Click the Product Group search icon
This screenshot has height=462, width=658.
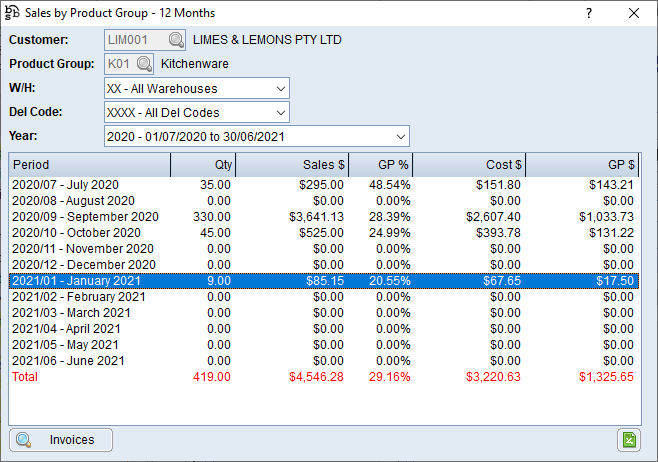click(x=144, y=64)
